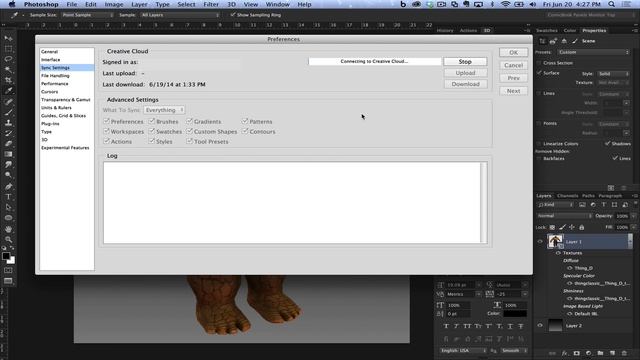Screen dimensions: 640x360
Task: Select the Zoom tool in the toolbox
Action: tap(8, 240)
